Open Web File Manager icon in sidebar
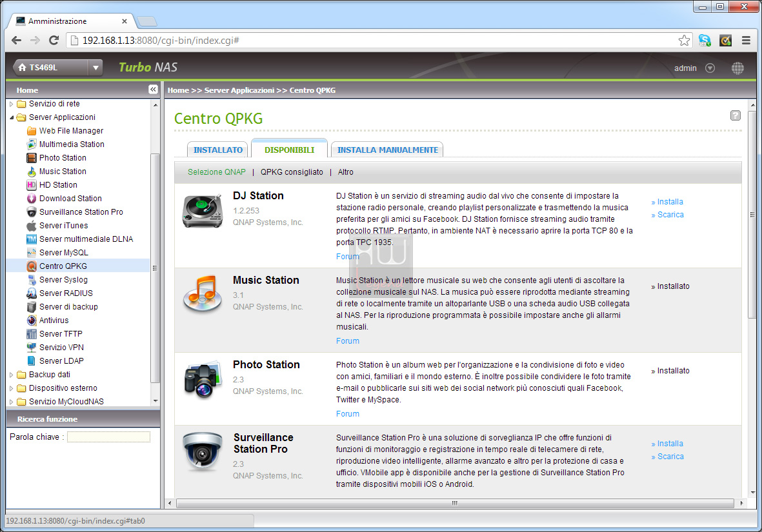Screen dimensions: 762x532 [32, 131]
